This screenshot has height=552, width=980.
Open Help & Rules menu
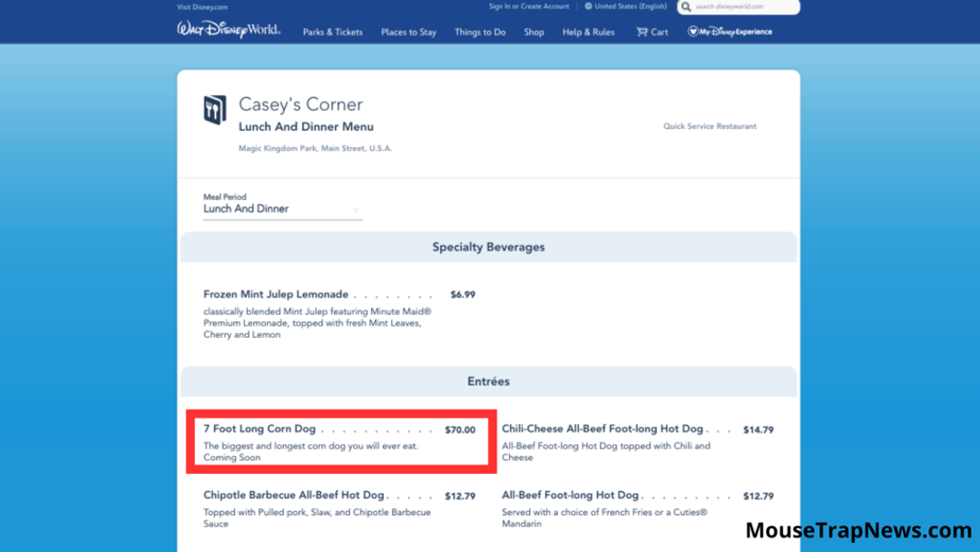click(588, 32)
